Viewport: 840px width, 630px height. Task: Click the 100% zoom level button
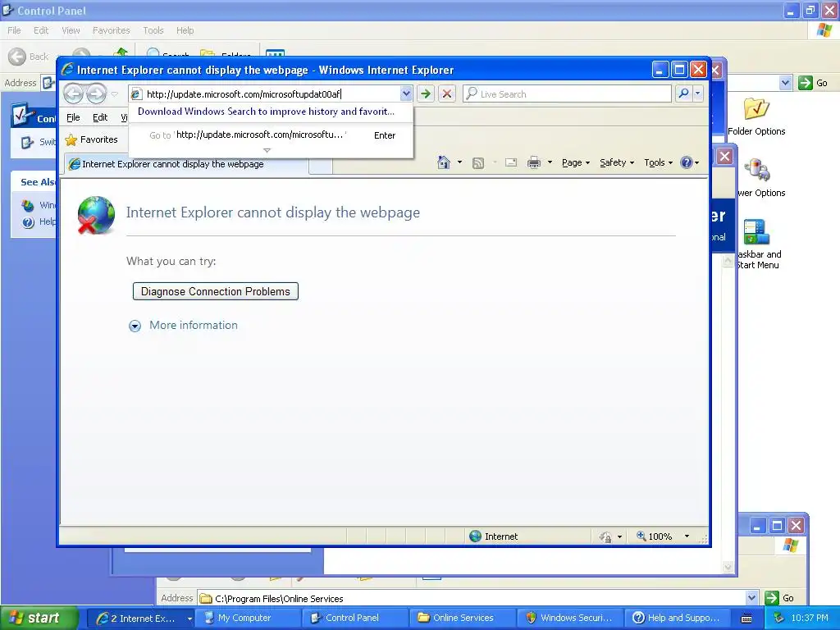click(654, 536)
